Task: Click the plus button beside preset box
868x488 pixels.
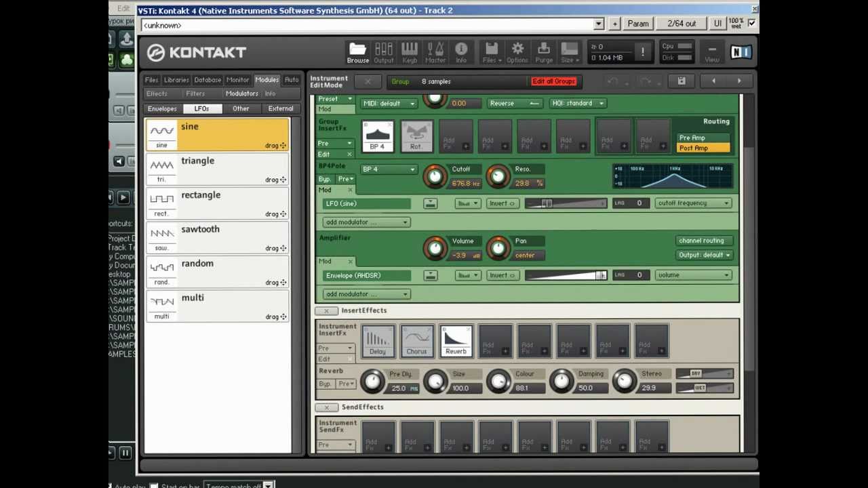Action: click(614, 24)
